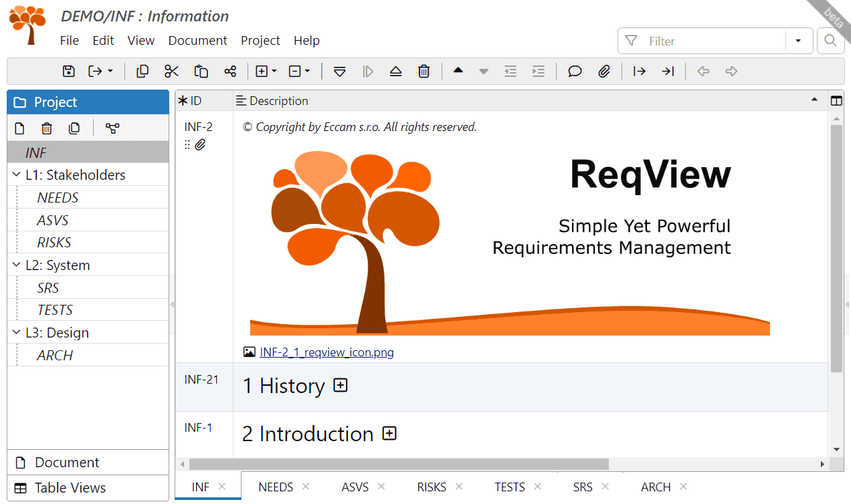The width and height of the screenshot is (851, 504).
Task: Click the add object above icon
Action: coord(396,71)
